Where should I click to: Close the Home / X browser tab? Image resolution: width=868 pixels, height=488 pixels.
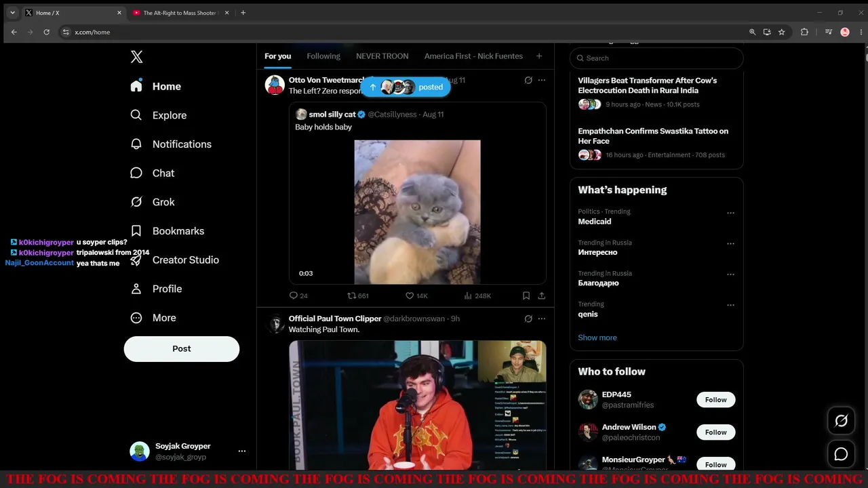[x=119, y=13]
